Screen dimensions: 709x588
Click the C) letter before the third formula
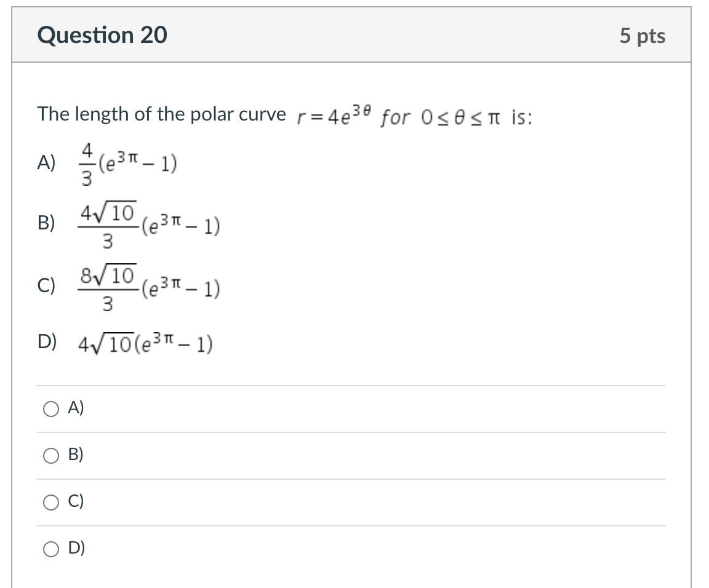coord(46,285)
